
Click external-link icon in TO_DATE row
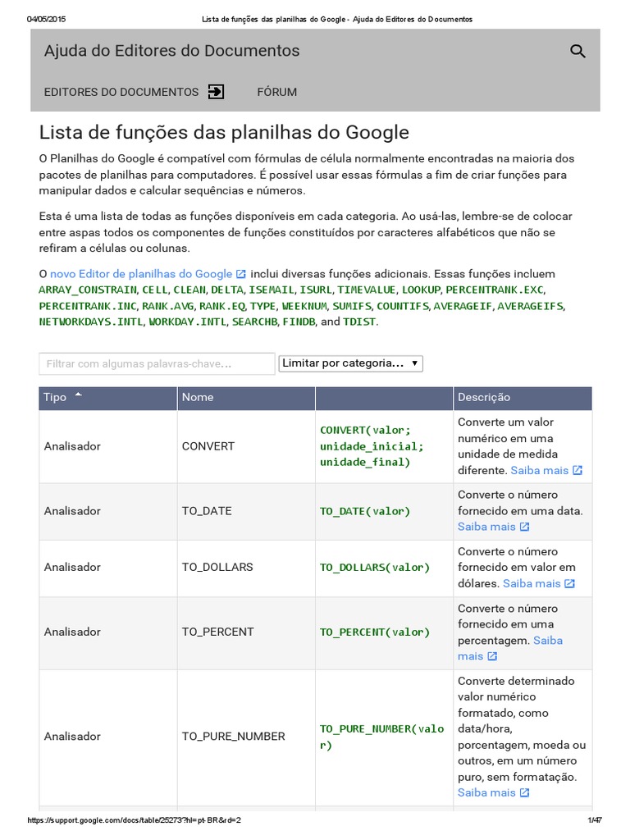(x=524, y=527)
